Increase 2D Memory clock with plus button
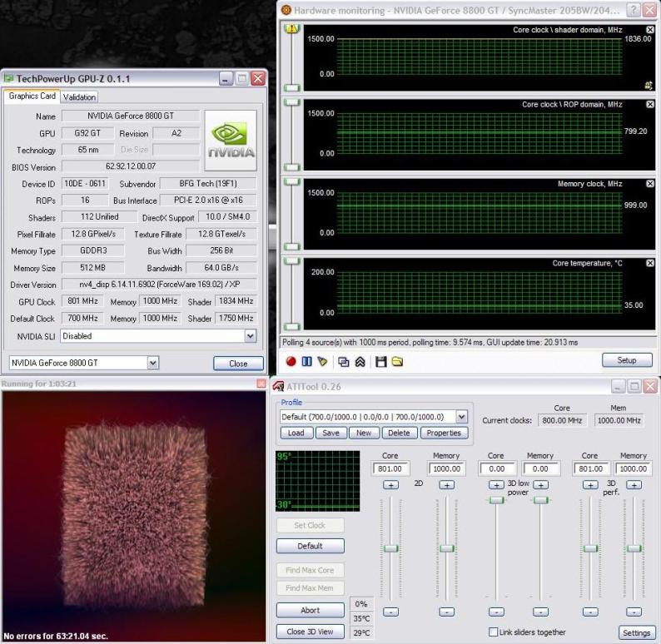Screen dimensions: 661x644 (x=447, y=485)
